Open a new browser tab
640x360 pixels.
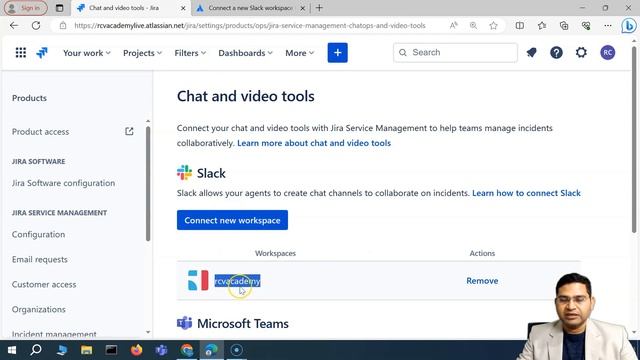pyautogui.click(x=319, y=8)
